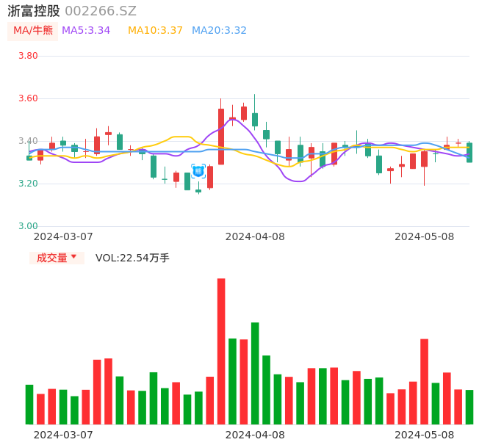Click the 2024-04-08 date under the price chart
Screen dimensions: 504x445
pyautogui.click(x=255, y=236)
